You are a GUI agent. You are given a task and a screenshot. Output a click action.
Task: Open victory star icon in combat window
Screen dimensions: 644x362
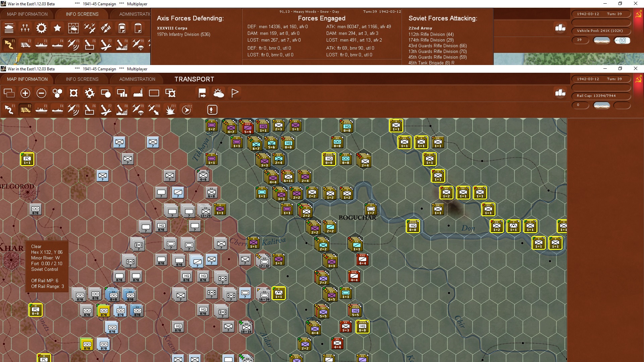pos(57,28)
